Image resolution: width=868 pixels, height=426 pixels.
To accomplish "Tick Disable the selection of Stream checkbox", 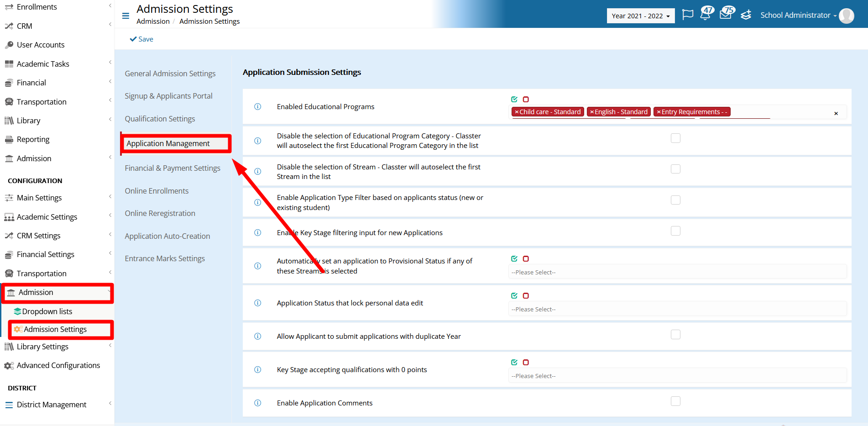I will [675, 169].
